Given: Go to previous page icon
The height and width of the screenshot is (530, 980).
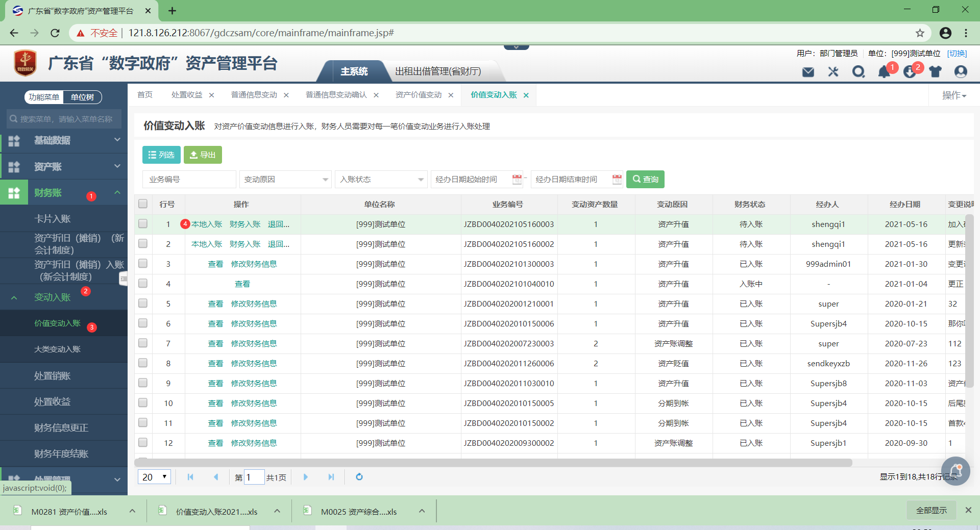Looking at the screenshot, I should pyautogui.click(x=216, y=477).
